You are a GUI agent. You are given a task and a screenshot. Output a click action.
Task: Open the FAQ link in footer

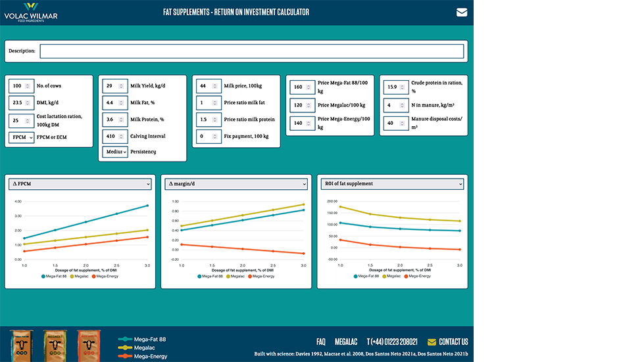pyautogui.click(x=320, y=342)
